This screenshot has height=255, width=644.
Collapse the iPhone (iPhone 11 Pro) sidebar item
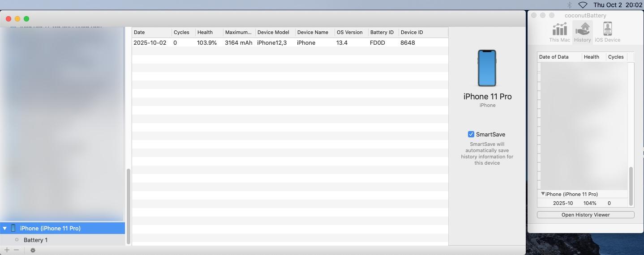5,228
